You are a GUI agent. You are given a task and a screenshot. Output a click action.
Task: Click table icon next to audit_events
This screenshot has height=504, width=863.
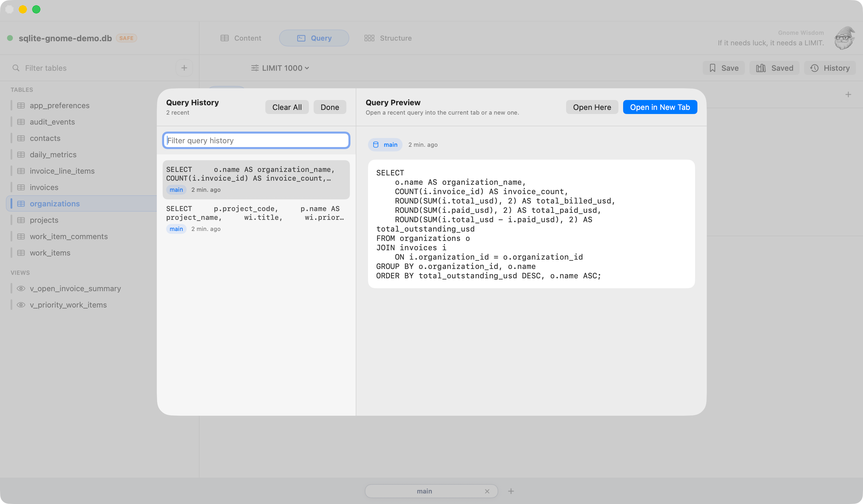coord(21,122)
